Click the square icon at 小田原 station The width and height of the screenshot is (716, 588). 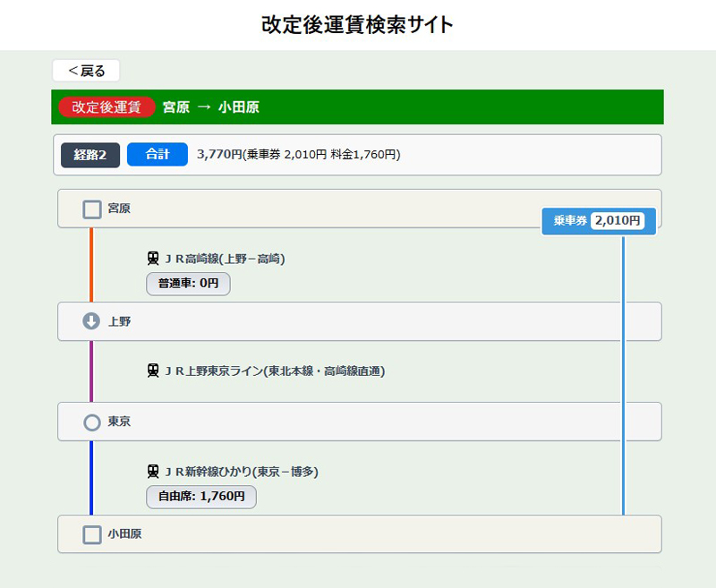91,534
